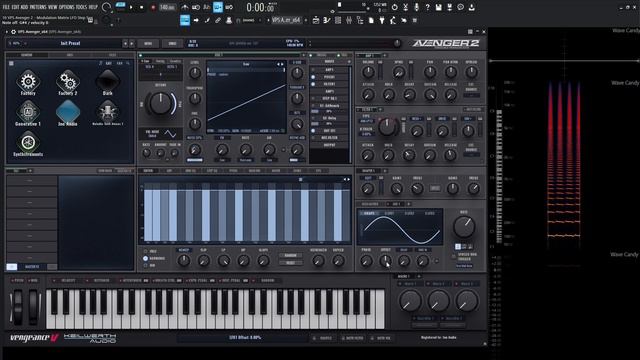The height and width of the screenshot is (360, 640).
Task: Select the BIN radio option
Action: click(145, 265)
